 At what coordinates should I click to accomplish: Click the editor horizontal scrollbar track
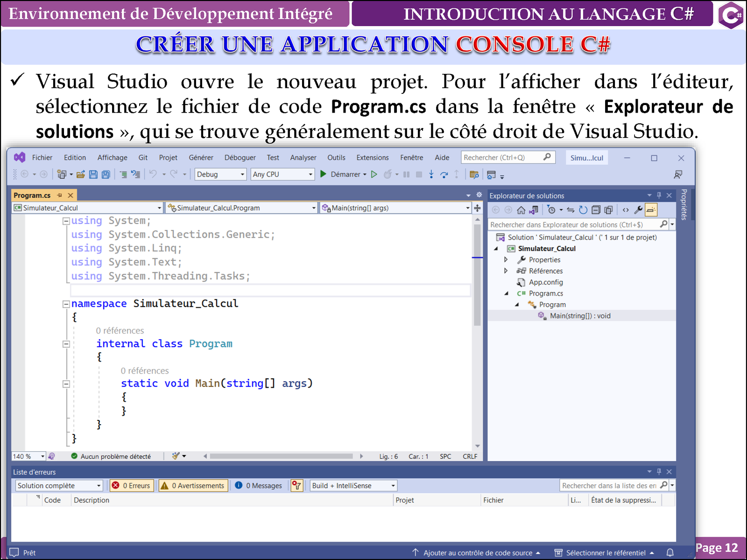tap(281, 456)
